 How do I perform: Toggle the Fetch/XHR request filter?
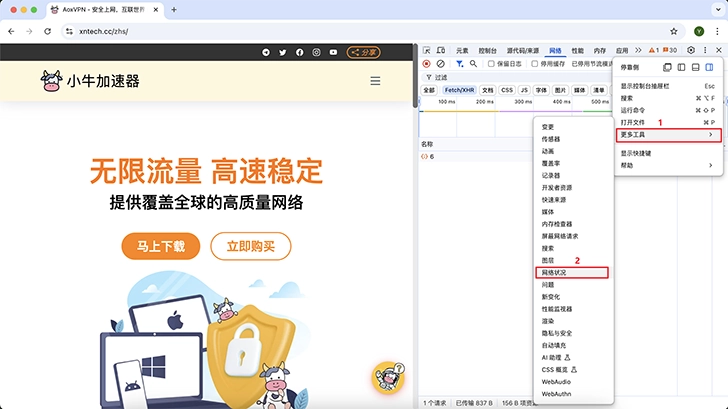pyautogui.click(x=459, y=90)
